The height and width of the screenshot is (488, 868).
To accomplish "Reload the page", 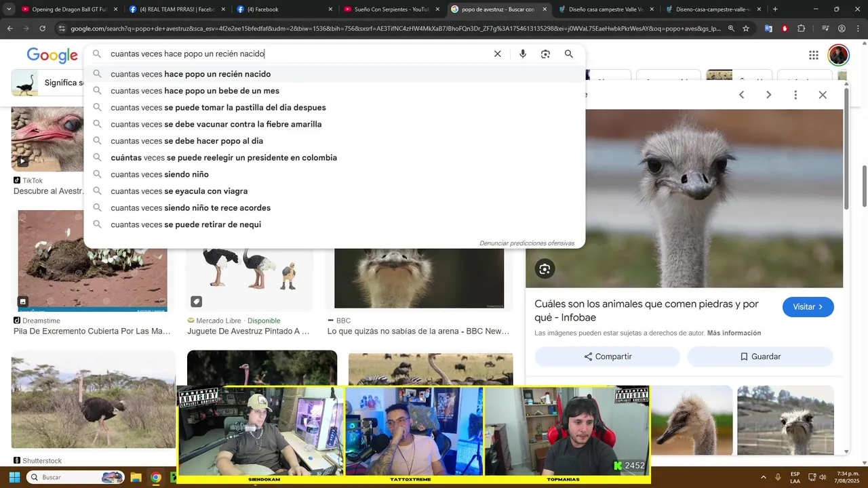I will [42, 28].
